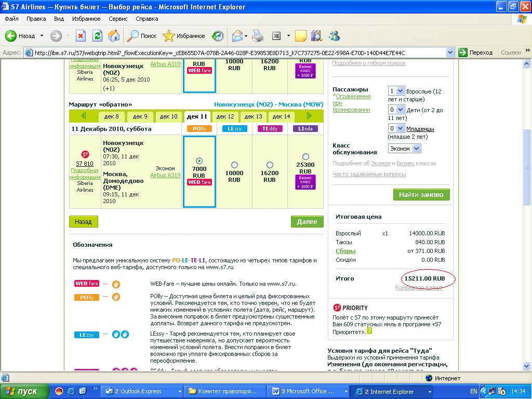
Task: Click the yellow note icon in toolbar
Action: click(x=301, y=36)
